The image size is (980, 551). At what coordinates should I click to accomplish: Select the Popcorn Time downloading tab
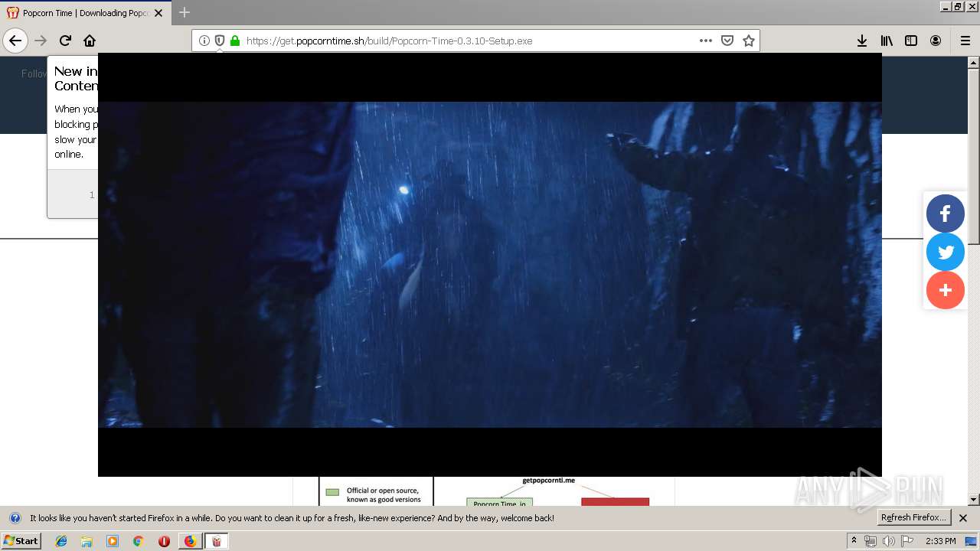(86, 13)
